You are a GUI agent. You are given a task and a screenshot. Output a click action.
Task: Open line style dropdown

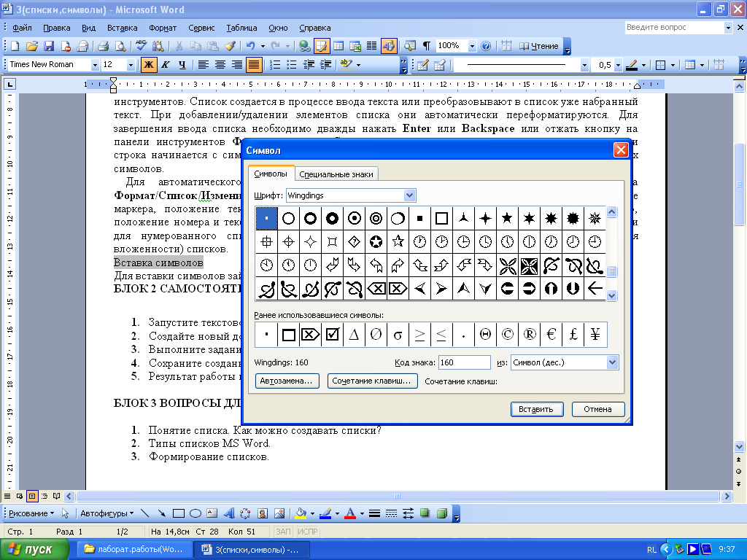click(x=584, y=65)
